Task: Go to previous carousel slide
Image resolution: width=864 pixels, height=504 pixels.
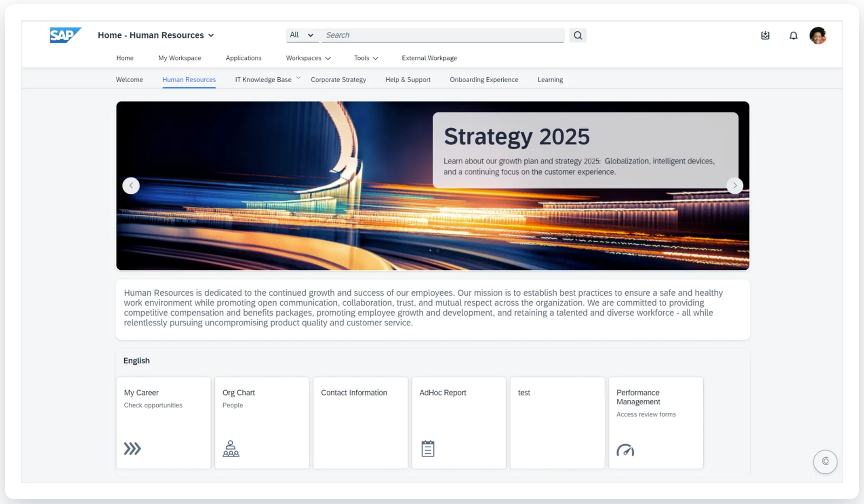Action: 131,186
